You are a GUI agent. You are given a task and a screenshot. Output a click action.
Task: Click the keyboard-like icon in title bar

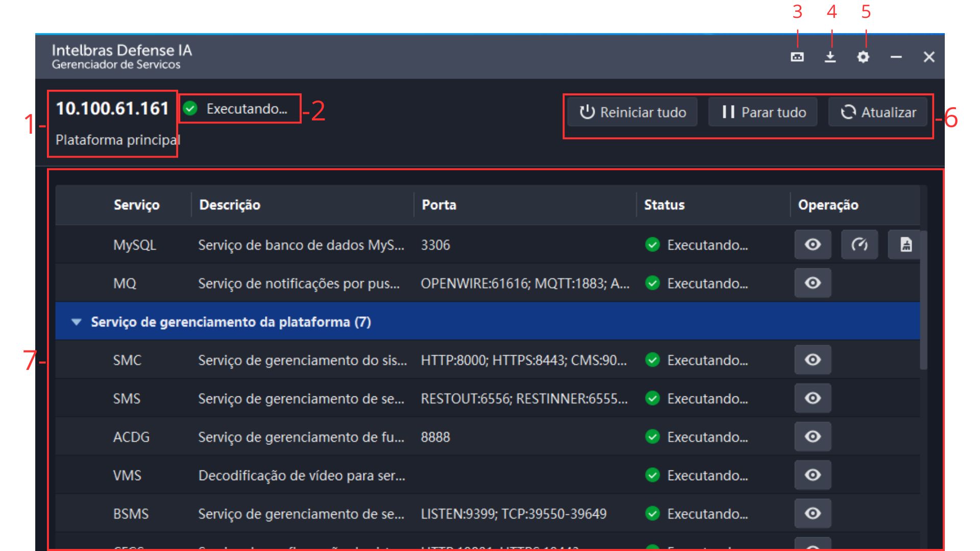pyautogui.click(x=797, y=57)
